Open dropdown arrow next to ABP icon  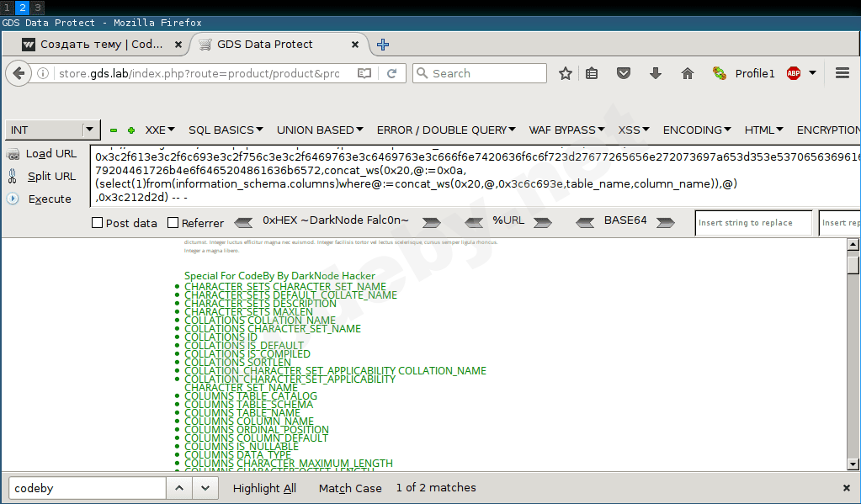tap(813, 73)
